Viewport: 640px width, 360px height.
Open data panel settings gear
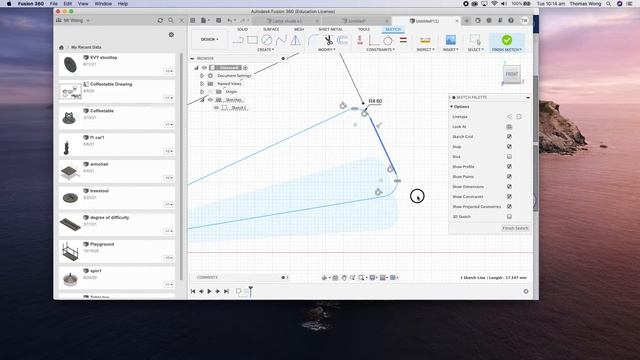pyautogui.click(x=171, y=35)
